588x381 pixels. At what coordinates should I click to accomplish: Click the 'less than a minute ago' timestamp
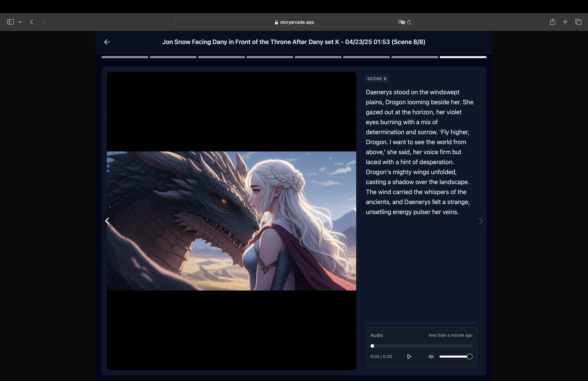[450, 335]
